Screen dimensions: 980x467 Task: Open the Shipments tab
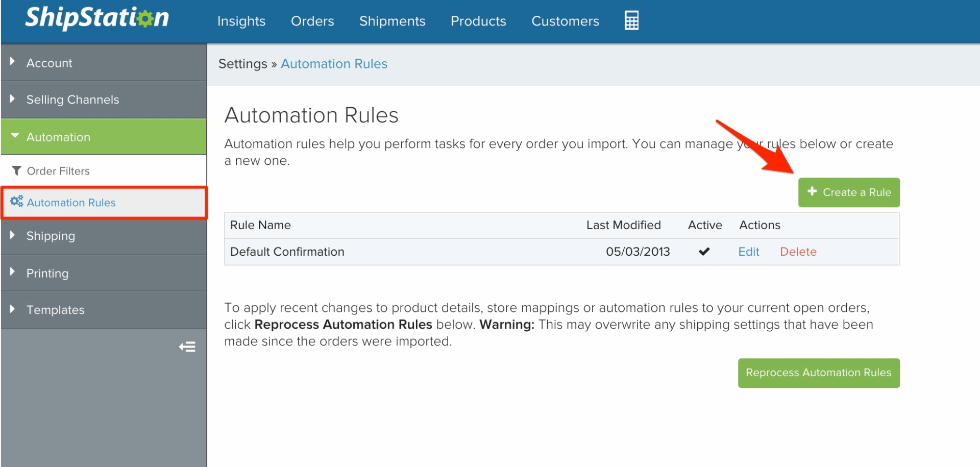[392, 21]
